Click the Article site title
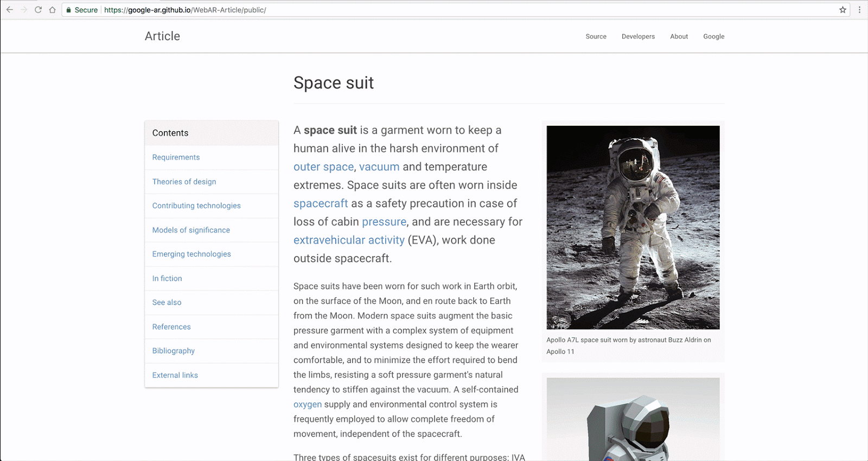The height and width of the screenshot is (461, 868). (162, 36)
